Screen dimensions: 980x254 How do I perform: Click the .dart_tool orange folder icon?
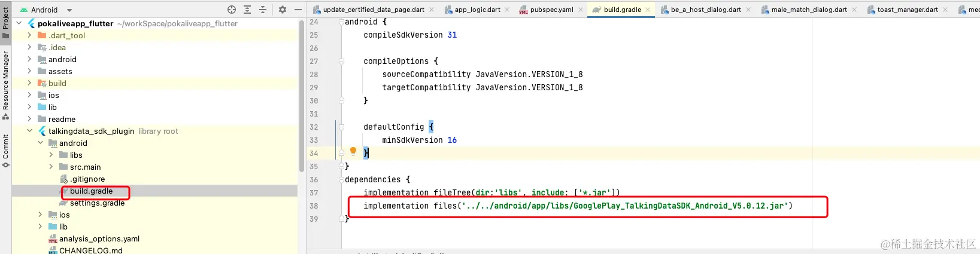[42, 35]
